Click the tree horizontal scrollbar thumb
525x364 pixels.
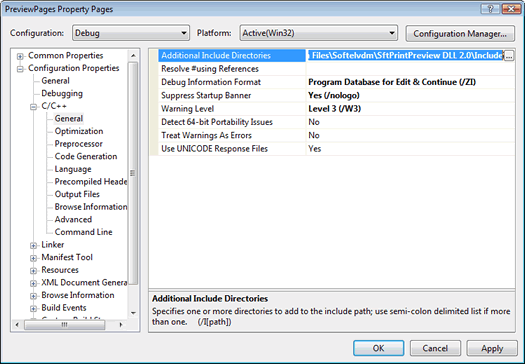65,324
